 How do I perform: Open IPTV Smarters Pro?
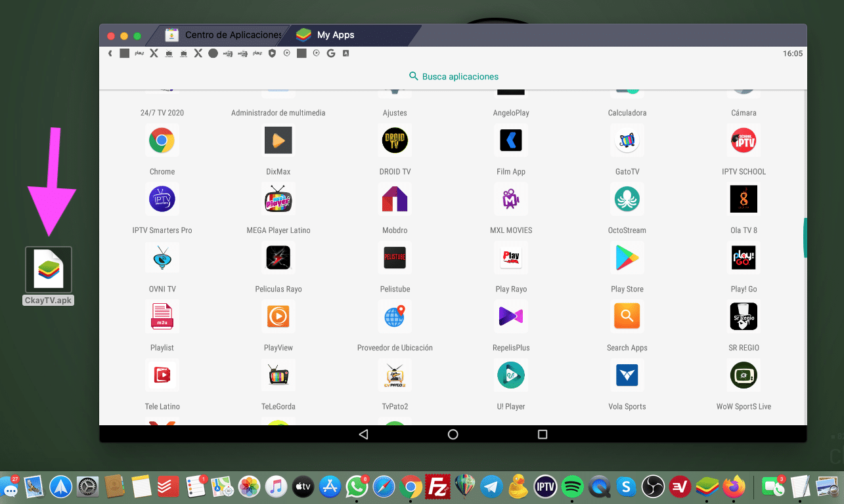[x=162, y=199]
